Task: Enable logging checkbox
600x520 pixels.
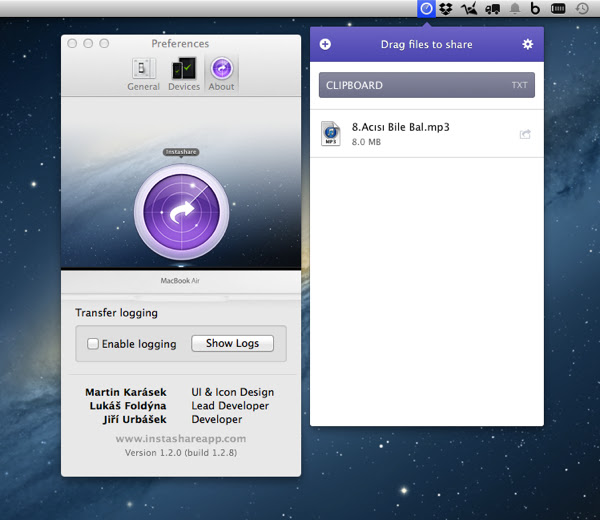Action: click(x=93, y=344)
